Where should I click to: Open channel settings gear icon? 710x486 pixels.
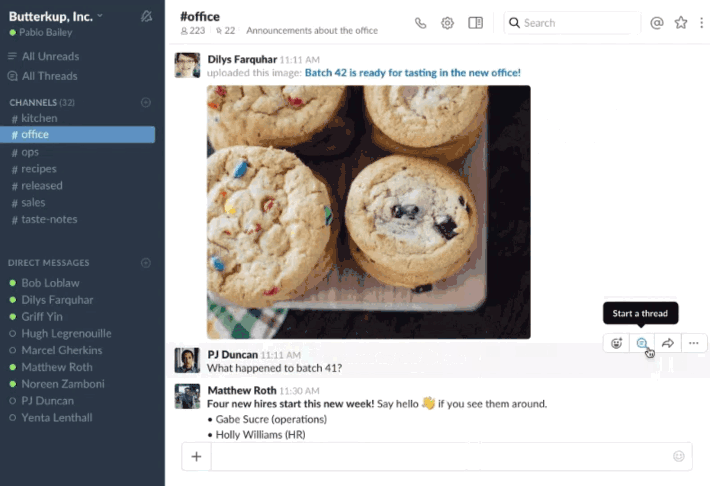pyautogui.click(x=447, y=23)
